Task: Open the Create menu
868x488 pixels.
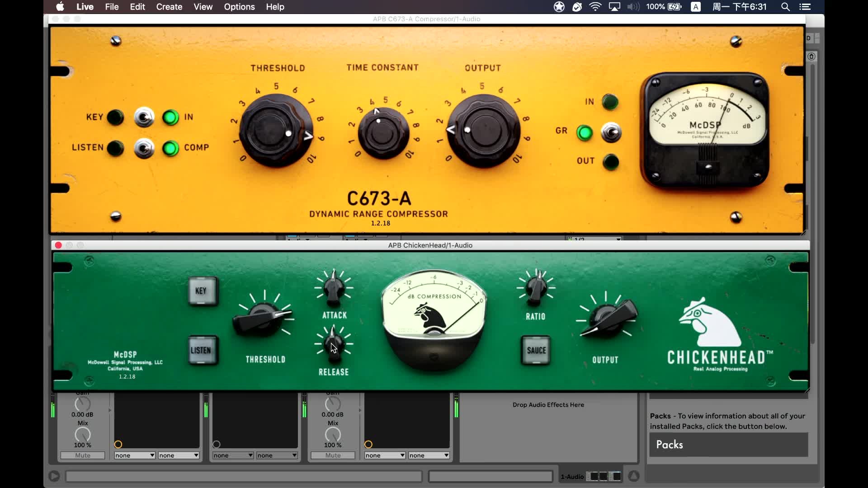Action: [169, 7]
